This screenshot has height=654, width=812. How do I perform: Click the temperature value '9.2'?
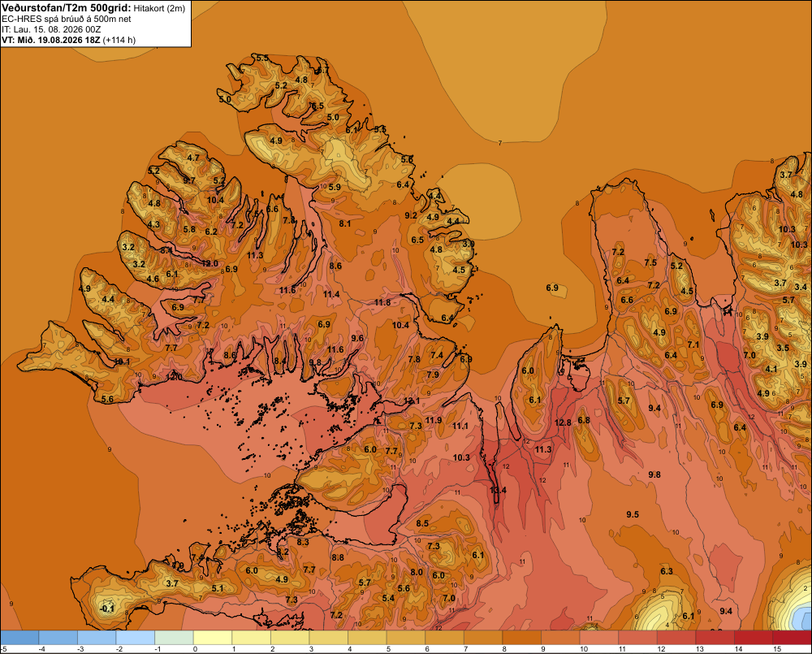(x=411, y=215)
